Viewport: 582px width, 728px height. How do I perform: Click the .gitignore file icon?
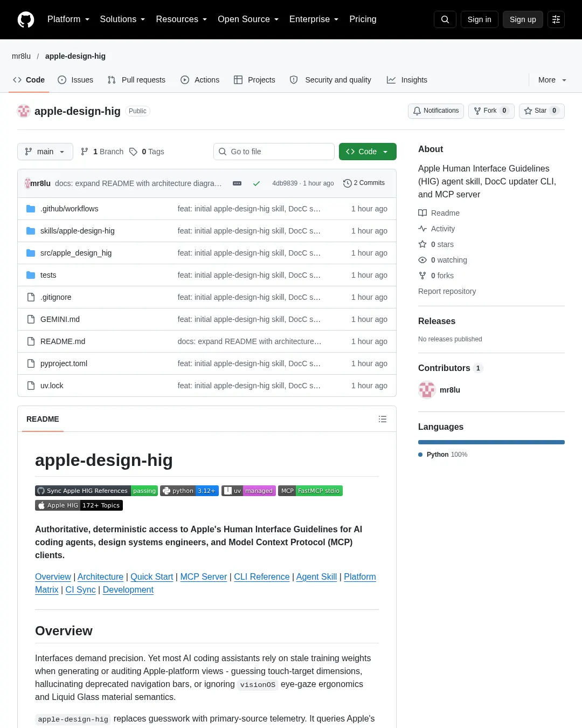click(x=31, y=297)
